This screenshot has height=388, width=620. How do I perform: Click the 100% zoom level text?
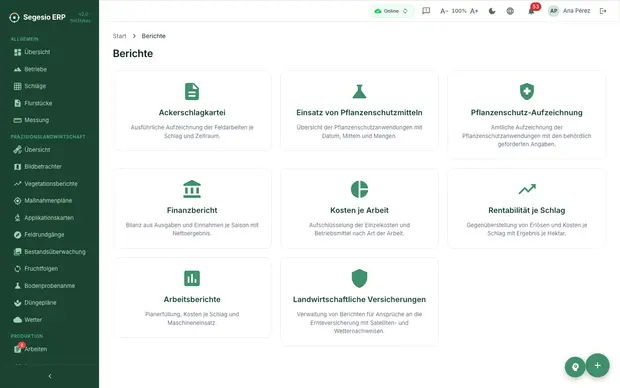(x=459, y=11)
